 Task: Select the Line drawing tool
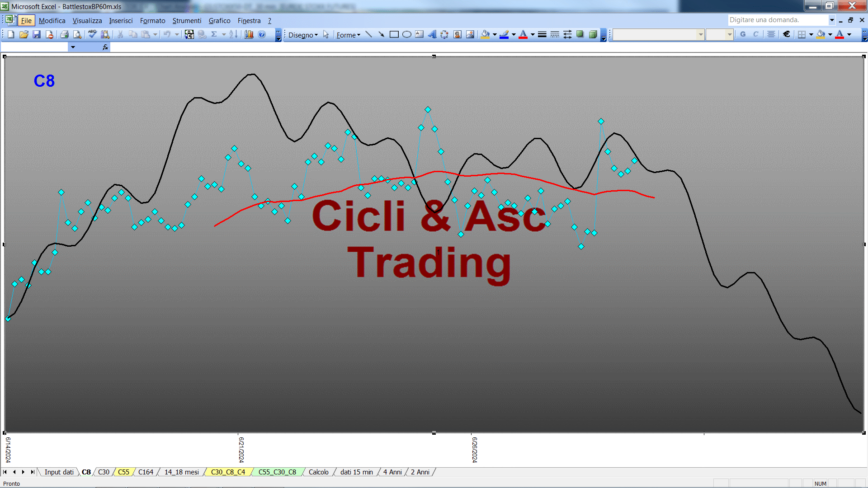click(368, 34)
